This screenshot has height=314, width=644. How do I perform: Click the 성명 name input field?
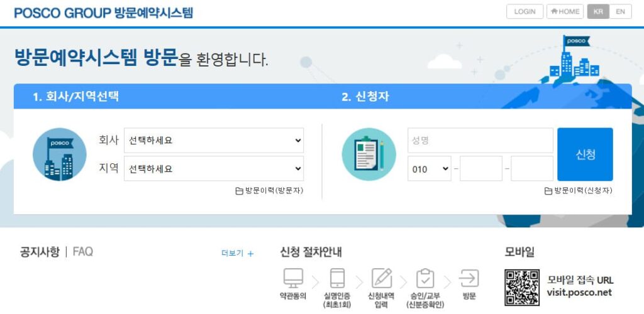tap(480, 141)
